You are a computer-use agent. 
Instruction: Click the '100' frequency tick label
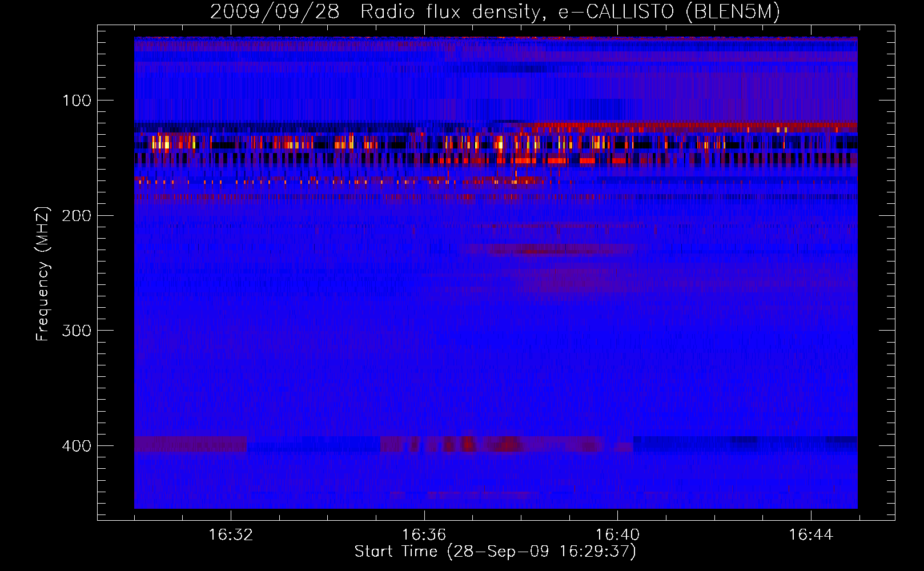[77, 101]
